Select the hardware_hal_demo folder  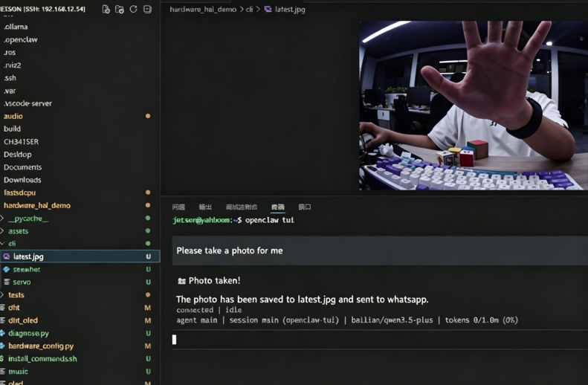click(x=80, y=205)
